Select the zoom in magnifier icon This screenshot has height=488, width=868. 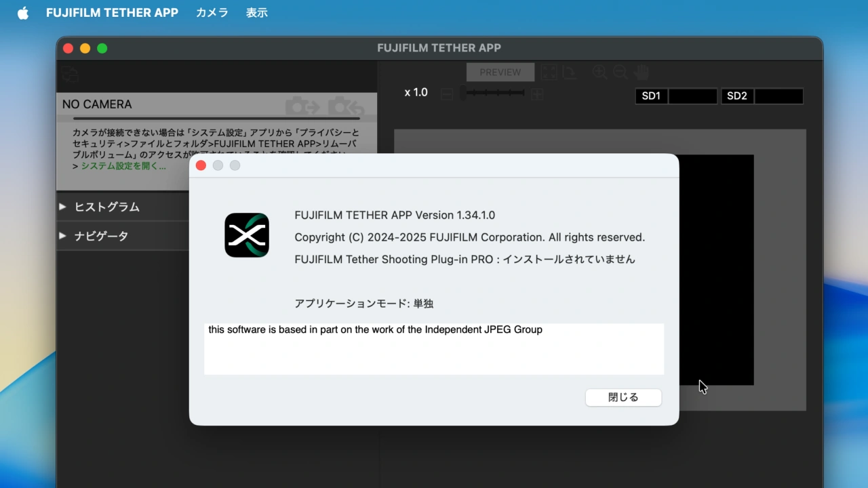coord(599,72)
